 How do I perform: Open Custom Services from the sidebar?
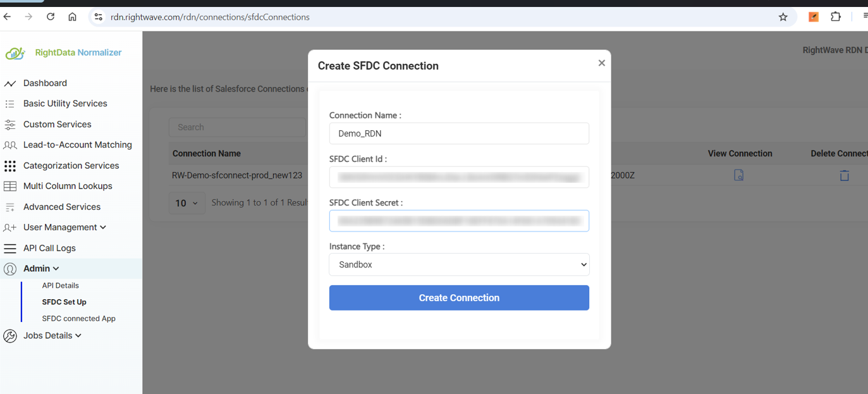click(58, 125)
